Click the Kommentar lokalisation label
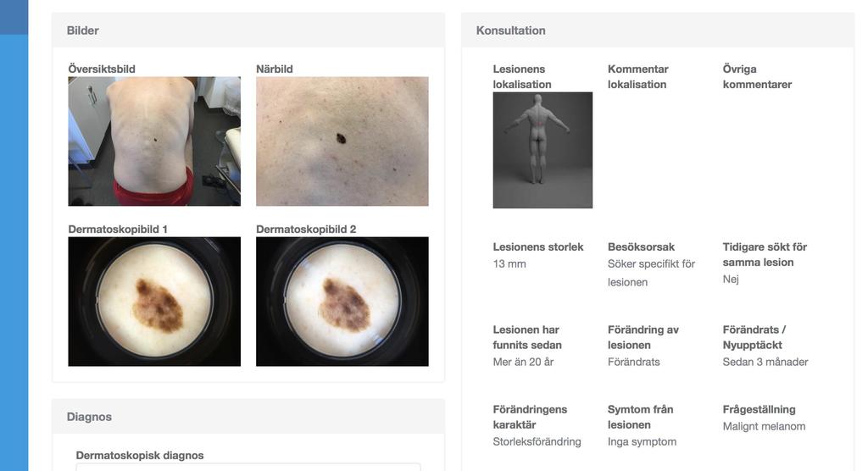Image resolution: width=868 pixels, height=471 pixels. coord(637,77)
